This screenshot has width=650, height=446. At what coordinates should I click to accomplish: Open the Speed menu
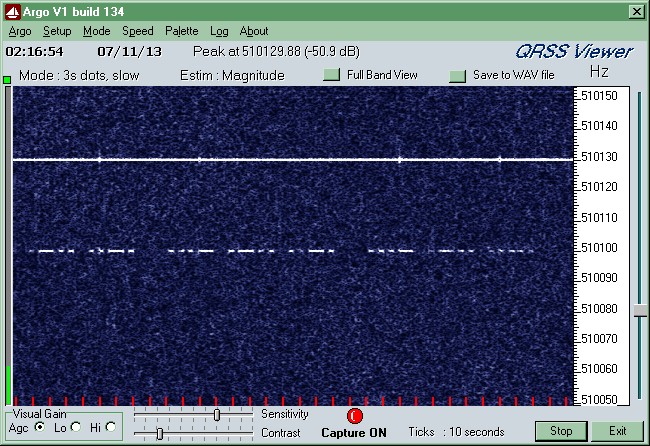point(138,31)
